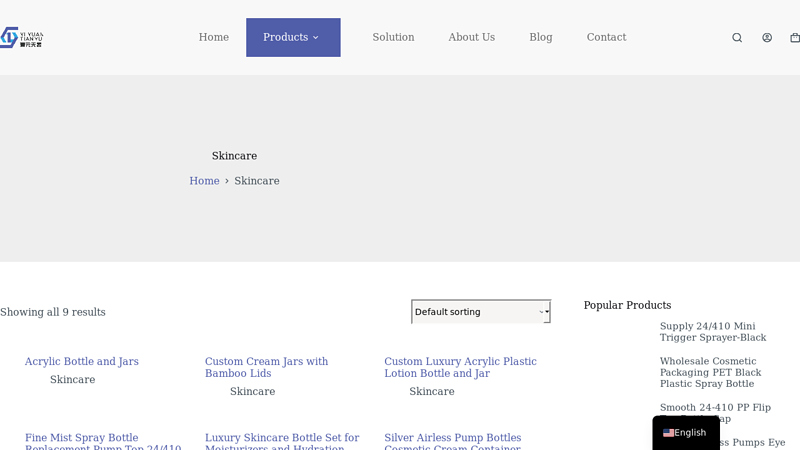Viewport: 800px width, 450px height.
Task: Visit the Blog page
Action: click(x=541, y=37)
